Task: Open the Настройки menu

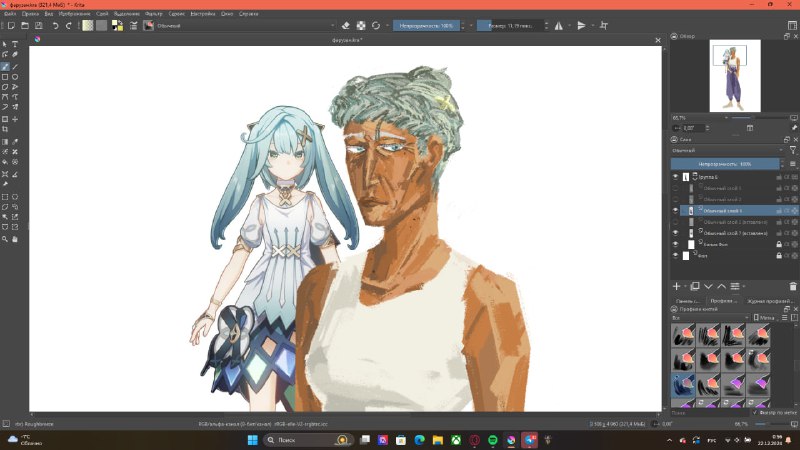Action: (x=203, y=14)
